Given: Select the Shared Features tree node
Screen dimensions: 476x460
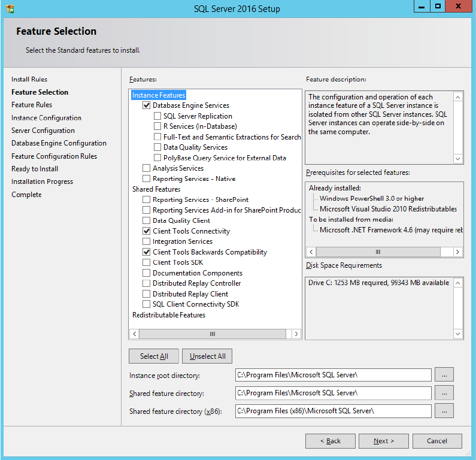Looking at the screenshot, I should pyautogui.click(x=156, y=189).
